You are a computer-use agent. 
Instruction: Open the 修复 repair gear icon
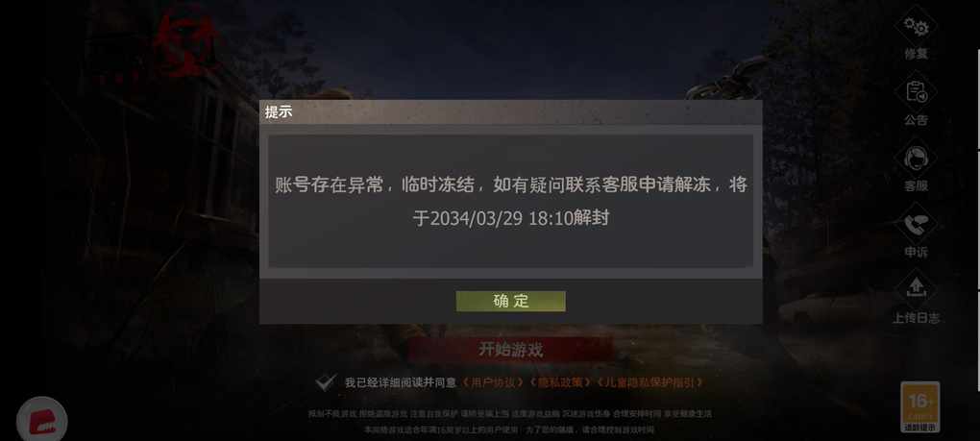click(917, 27)
